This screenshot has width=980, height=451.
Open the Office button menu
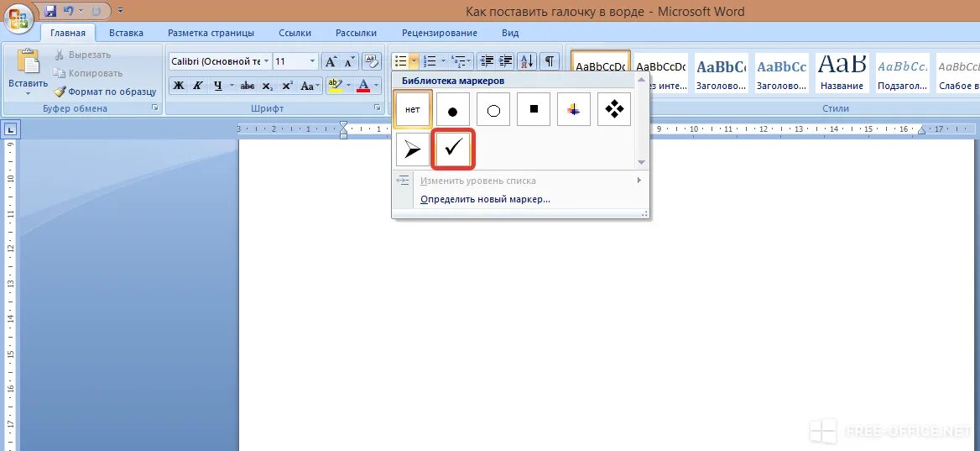(x=18, y=17)
